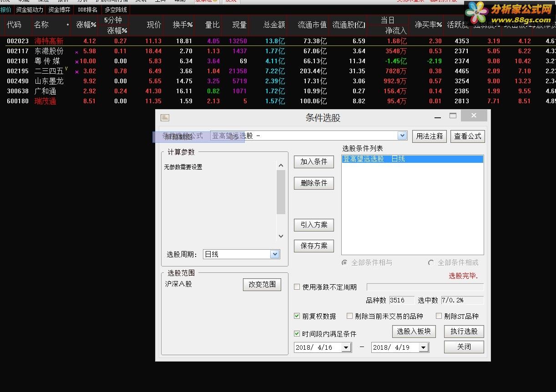
Task: Sort by 代码 column header
Action: pos(14,25)
